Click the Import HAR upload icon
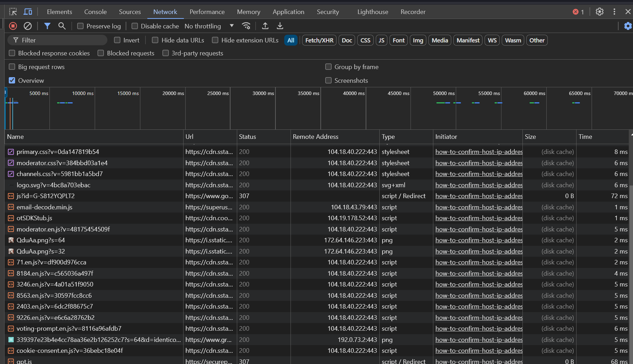Screen dimensions: 633x364 click(265, 26)
